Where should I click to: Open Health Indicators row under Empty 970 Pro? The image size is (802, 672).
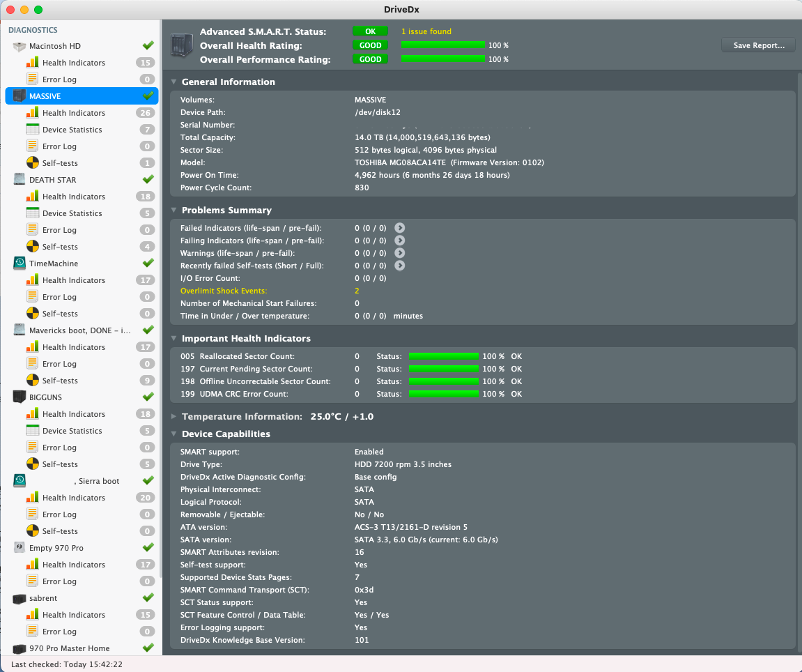point(82,565)
